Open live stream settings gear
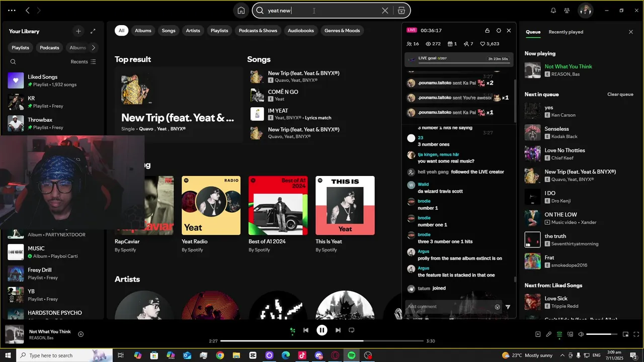The width and height of the screenshot is (644, 362). point(499,31)
